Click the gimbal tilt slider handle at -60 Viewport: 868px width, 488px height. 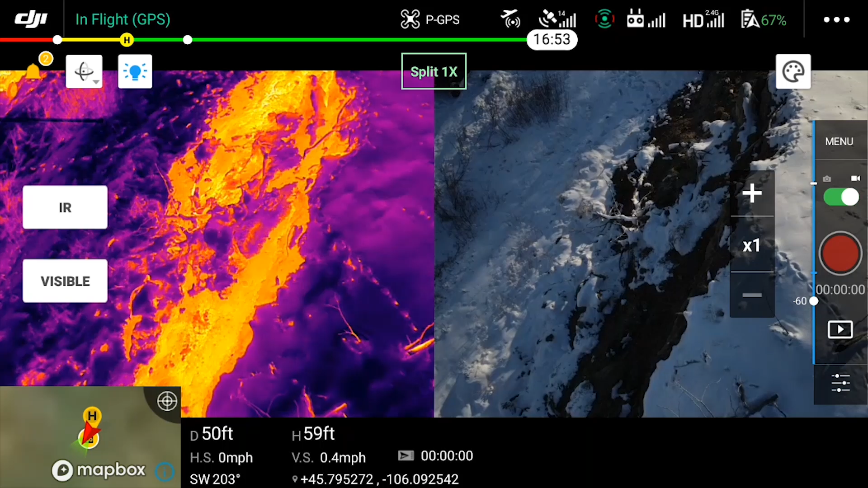(813, 301)
